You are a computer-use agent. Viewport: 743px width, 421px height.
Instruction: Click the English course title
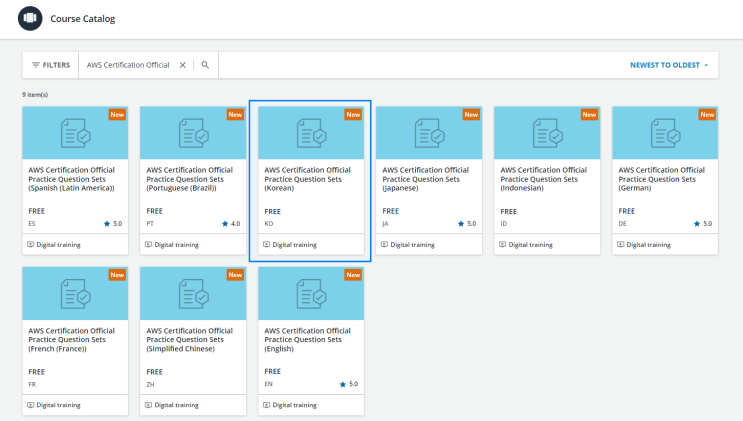coord(308,339)
